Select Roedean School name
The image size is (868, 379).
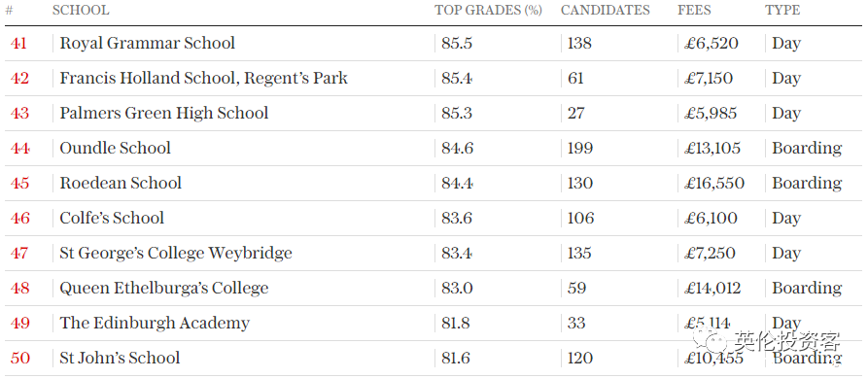(121, 183)
